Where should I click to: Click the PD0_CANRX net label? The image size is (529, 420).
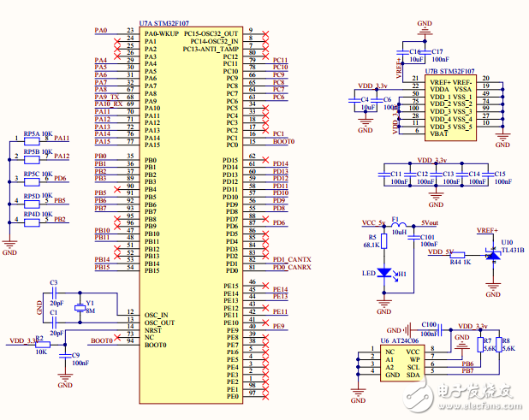(x=292, y=267)
